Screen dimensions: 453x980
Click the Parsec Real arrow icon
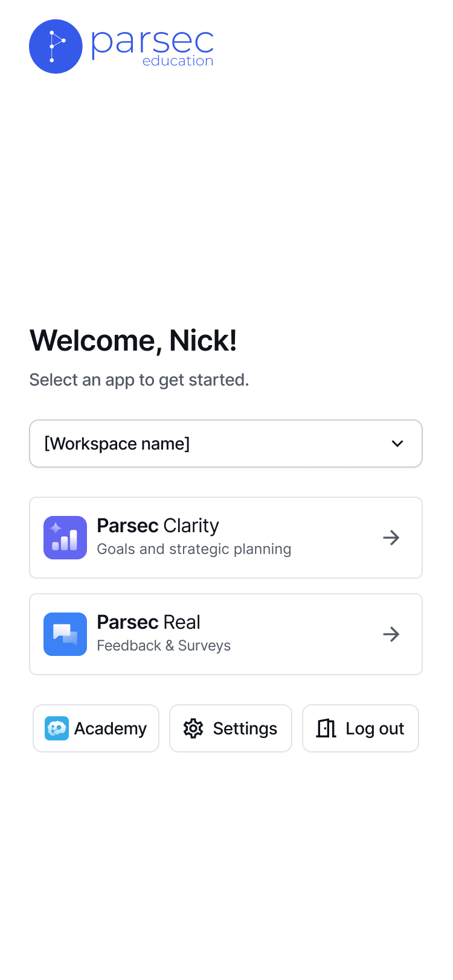(391, 634)
